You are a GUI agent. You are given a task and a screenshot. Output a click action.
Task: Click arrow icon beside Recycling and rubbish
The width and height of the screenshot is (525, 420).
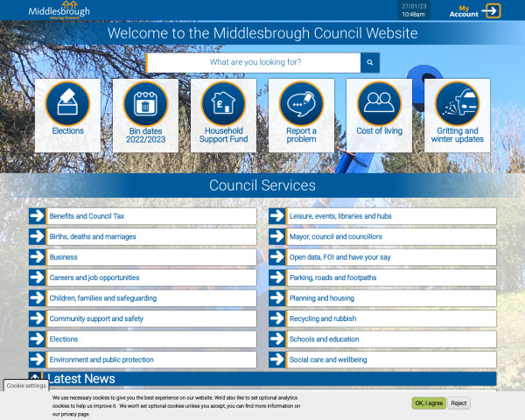point(277,318)
